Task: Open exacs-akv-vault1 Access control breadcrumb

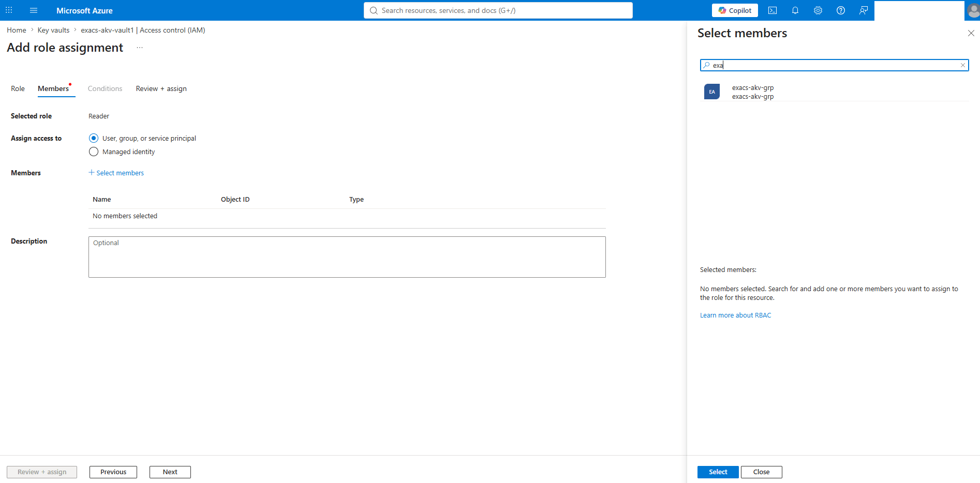Action: click(x=143, y=30)
